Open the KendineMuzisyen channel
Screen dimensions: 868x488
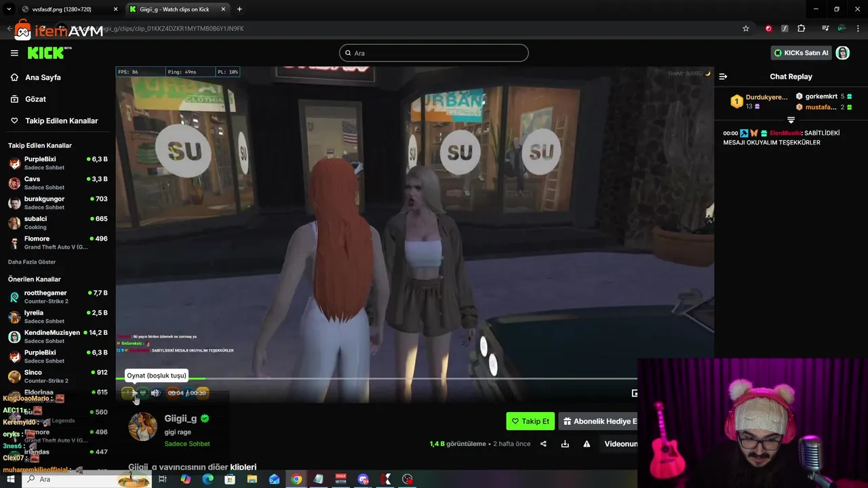click(58, 336)
